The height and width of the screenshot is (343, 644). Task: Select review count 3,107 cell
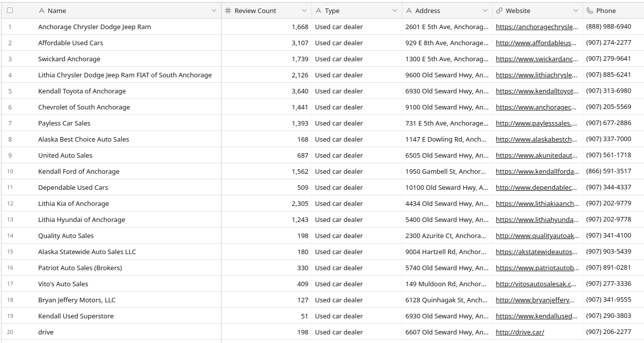pos(267,43)
